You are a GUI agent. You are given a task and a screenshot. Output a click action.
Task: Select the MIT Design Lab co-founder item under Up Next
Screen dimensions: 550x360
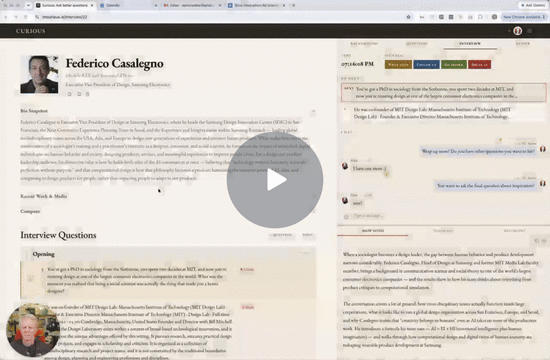[444, 113]
